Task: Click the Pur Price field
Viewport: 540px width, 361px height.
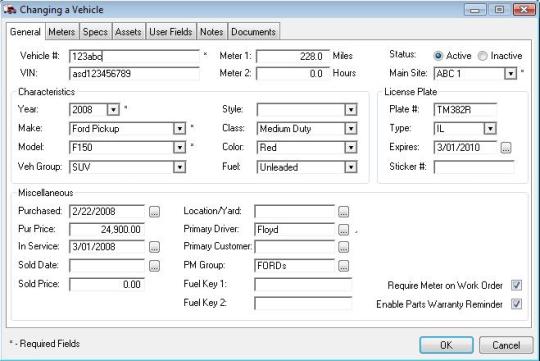Action: click(x=107, y=230)
